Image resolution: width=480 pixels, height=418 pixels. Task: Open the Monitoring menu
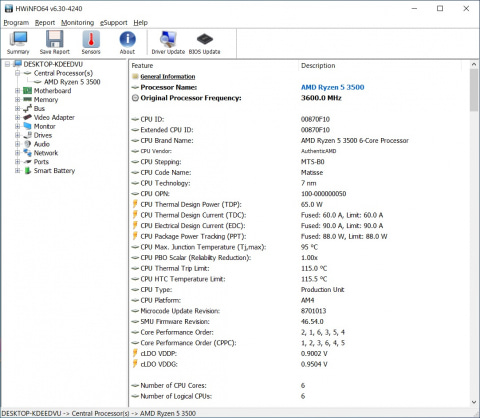coord(77,23)
